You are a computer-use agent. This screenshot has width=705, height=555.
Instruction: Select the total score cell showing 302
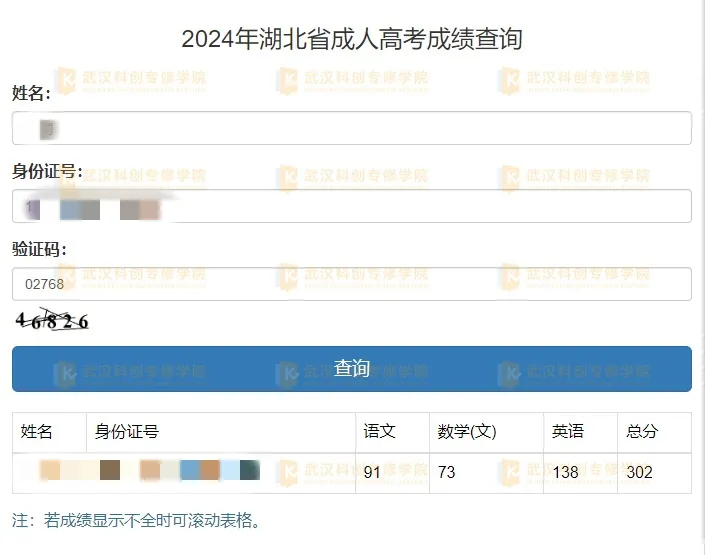(x=640, y=472)
